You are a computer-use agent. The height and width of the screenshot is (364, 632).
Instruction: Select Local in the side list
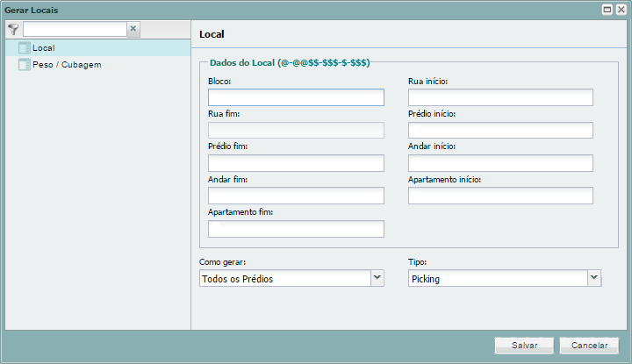pyautogui.click(x=98, y=48)
